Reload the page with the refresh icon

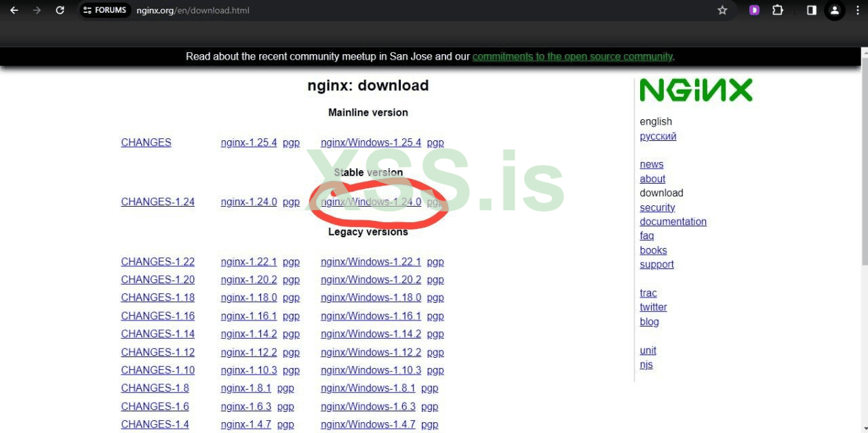(x=60, y=10)
